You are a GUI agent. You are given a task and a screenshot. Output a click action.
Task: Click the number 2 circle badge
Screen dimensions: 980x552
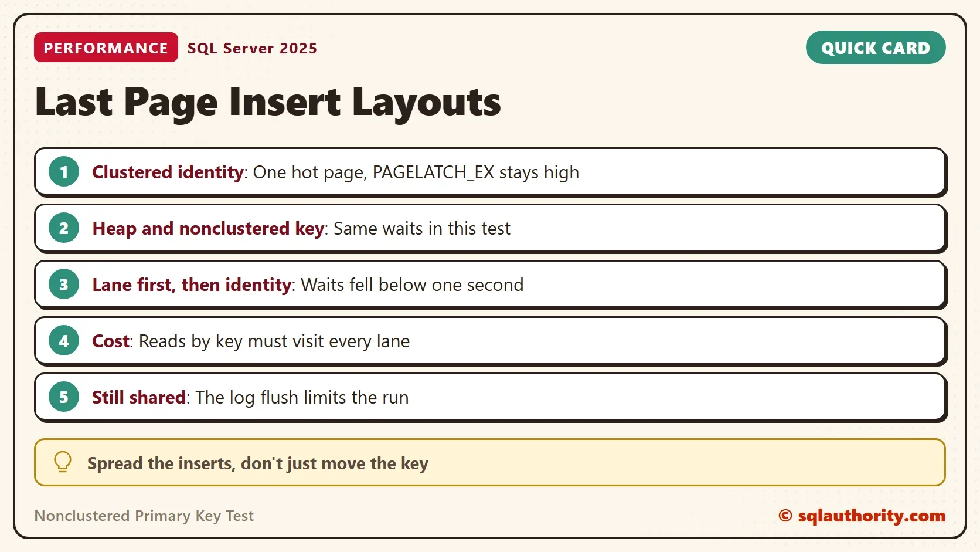64,228
